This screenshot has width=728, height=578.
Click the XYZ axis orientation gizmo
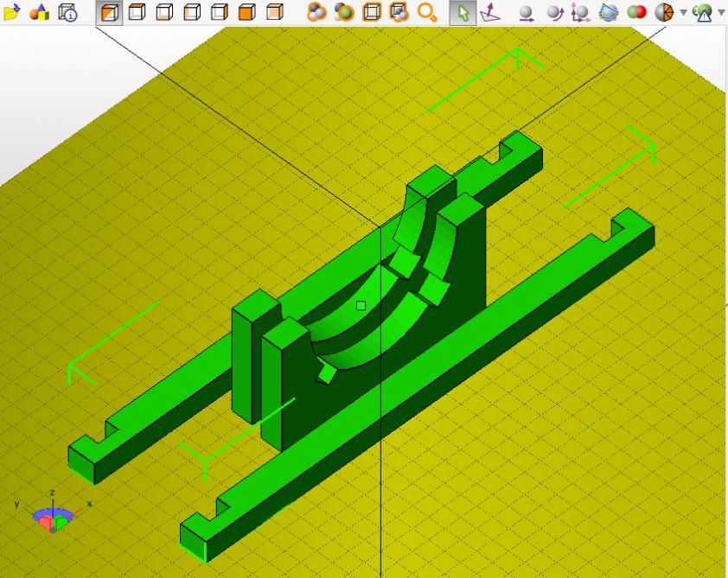[x=54, y=515]
